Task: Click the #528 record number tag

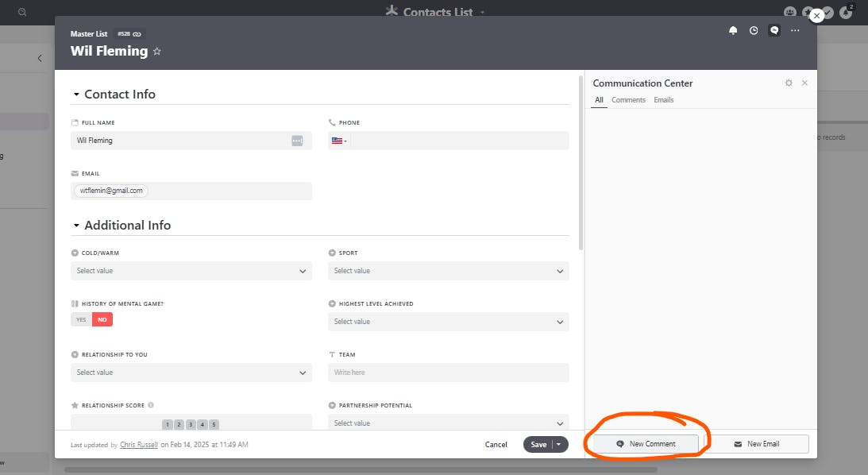Action: [x=124, y=34]
